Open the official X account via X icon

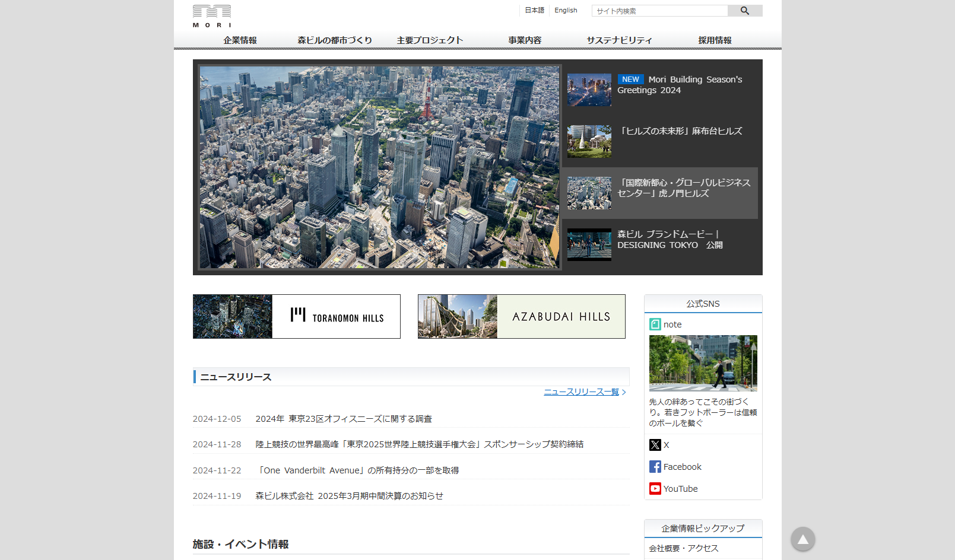point(655,445)
